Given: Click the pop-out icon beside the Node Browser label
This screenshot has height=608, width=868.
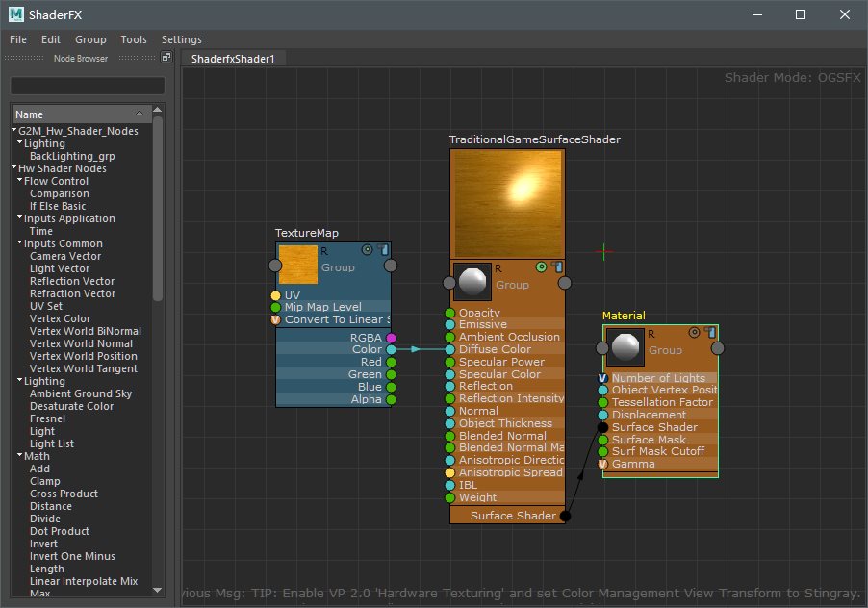Looking at the screenshot, I should pyautogui.click(x=166, y=58).
